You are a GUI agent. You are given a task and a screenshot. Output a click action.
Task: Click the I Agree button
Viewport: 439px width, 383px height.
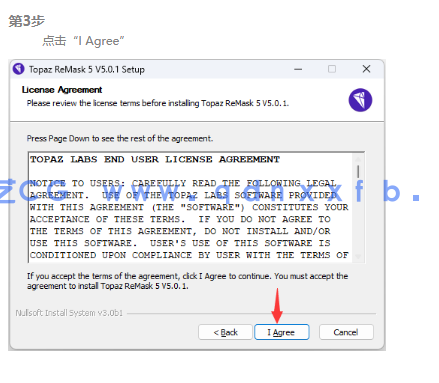click(282, 332)
